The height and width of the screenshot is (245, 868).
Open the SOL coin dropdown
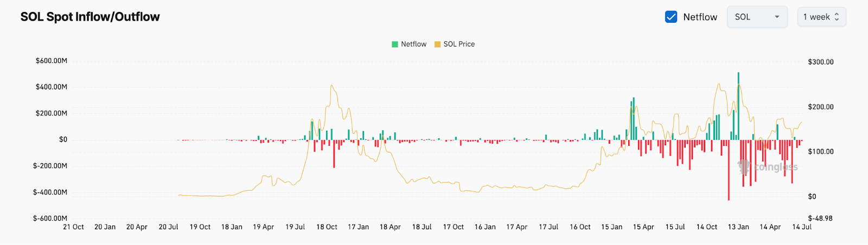click(x=756, y=17)
